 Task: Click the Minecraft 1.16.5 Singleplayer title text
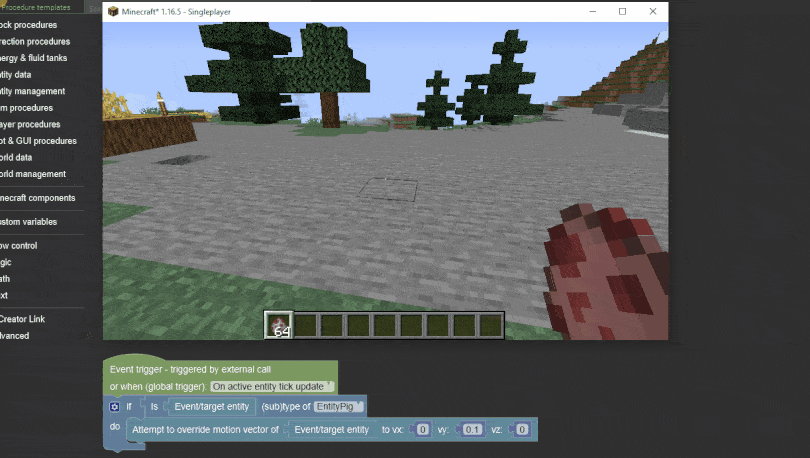(x=176, y=11)
